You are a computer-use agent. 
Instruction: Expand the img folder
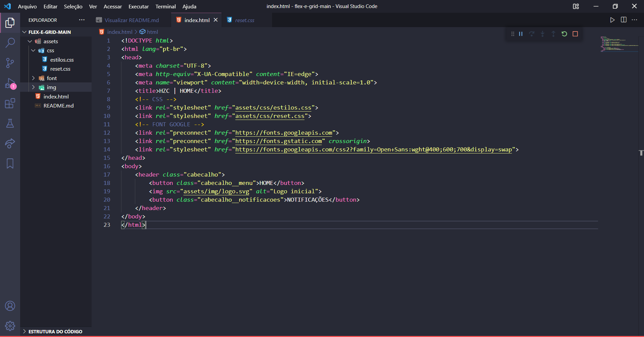(x=33, y=87)
